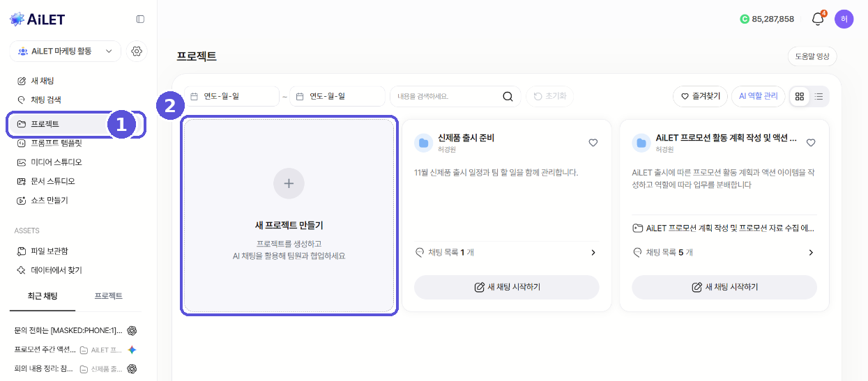Image resolution: width=868 pixels, height=381 pixels.
Task: Click the folder icon of 신제품 출시 준비
Action: 423,143
